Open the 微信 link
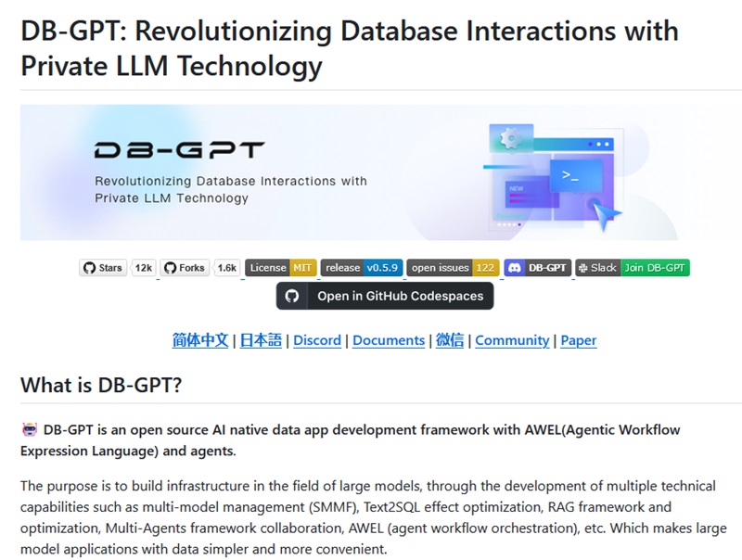 (x=450, y=340)
